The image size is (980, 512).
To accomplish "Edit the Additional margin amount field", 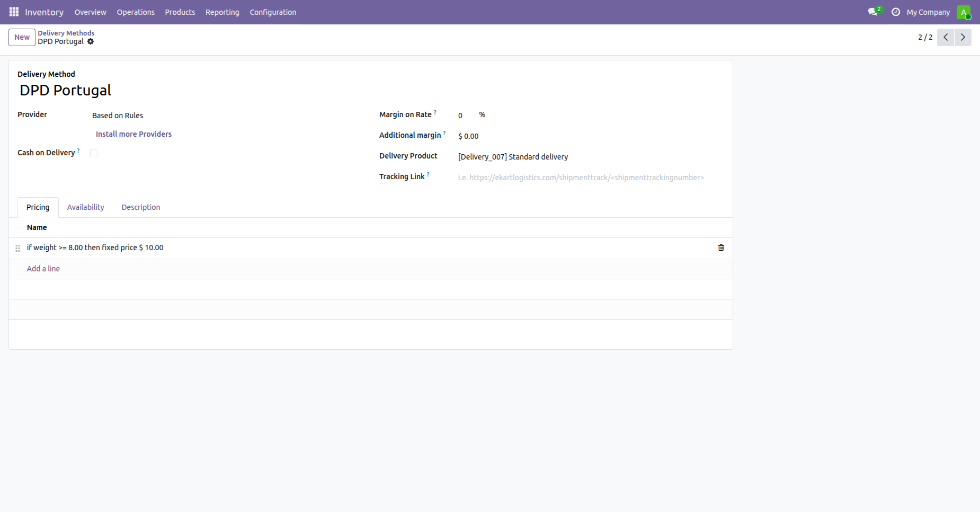I will pos(591,136).
